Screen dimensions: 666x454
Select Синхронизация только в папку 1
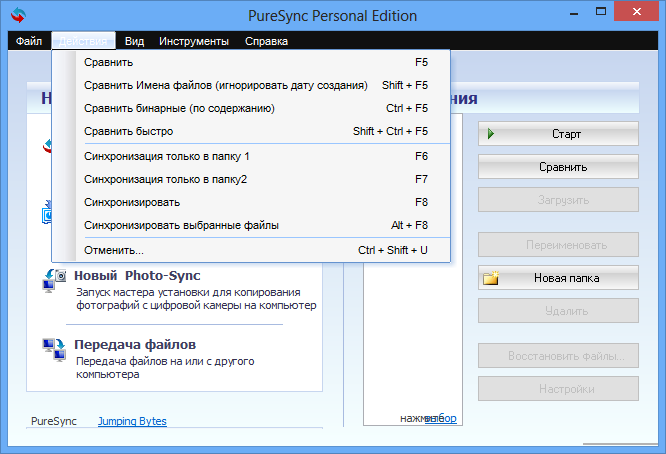(x=167, y=157)
